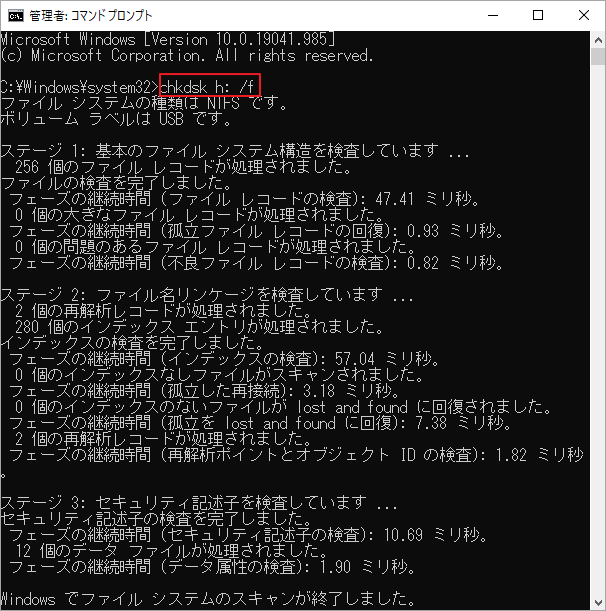Click the scrollbar up arrow
Viewport: 606px width, 611px height.
(598, 40)
